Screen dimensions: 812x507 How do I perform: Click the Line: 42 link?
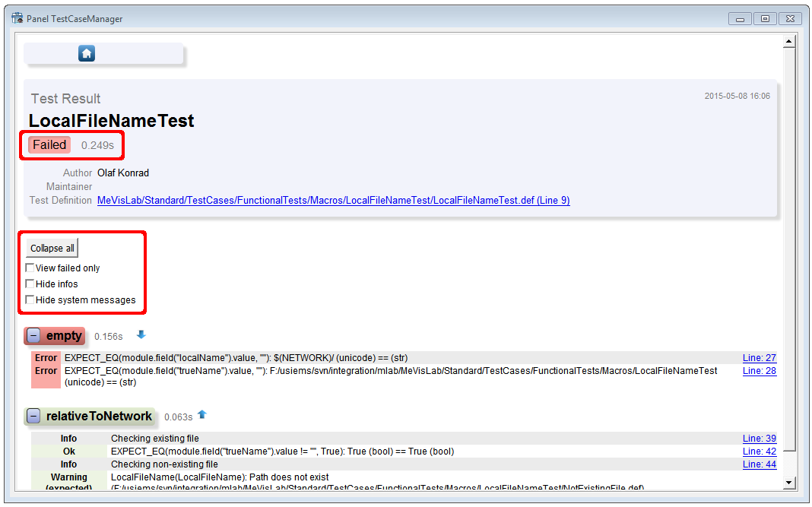[x=759, y=452]
